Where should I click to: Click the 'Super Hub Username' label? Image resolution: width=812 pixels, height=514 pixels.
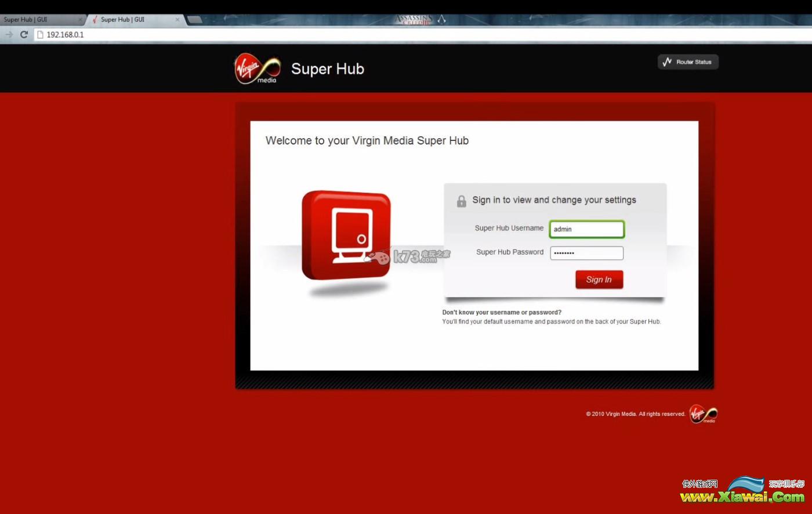pos(509,228)
